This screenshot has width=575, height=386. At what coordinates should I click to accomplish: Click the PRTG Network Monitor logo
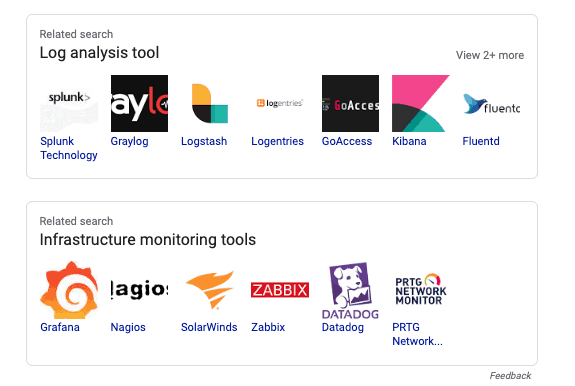[421, 290]
